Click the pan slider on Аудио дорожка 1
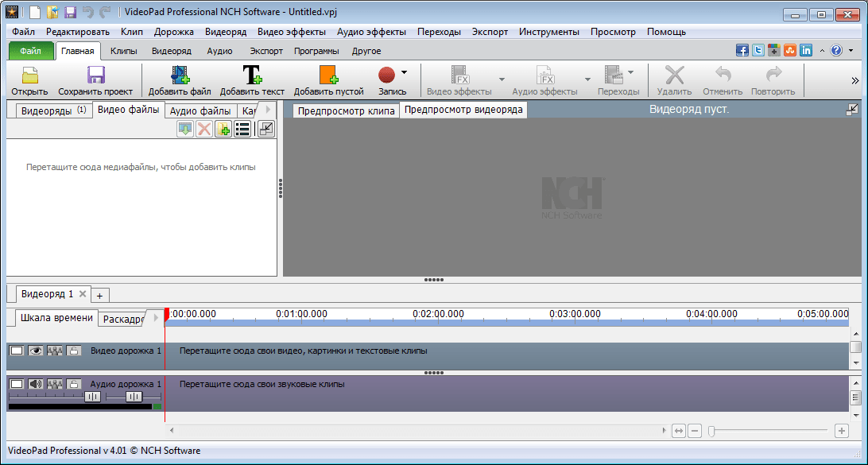Viewport: 868px width, 465px height. pyautogui.click(x=134, y=397)
